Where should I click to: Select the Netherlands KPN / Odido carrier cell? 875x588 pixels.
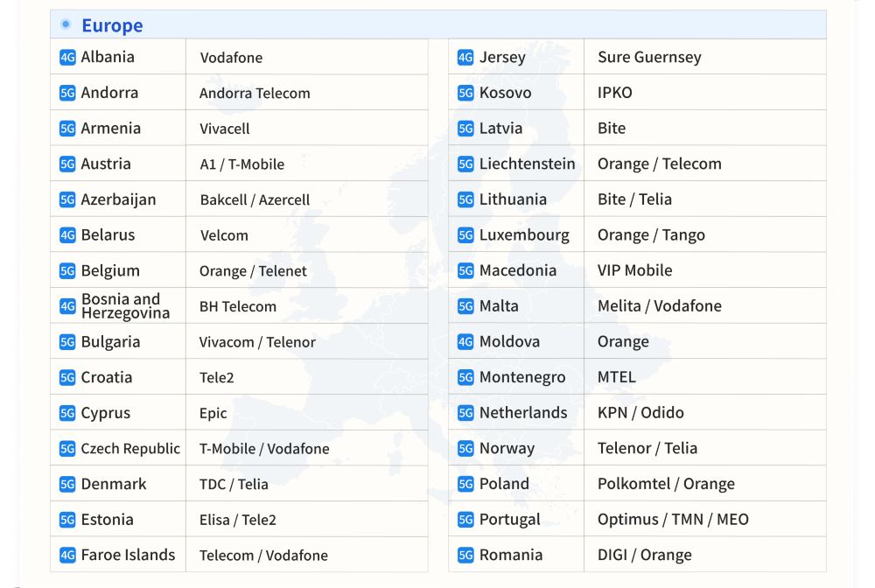[x=640, y=413]
